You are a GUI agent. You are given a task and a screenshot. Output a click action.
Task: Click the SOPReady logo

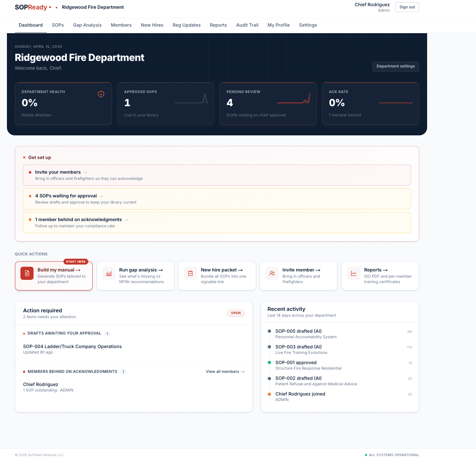point(31,7)
